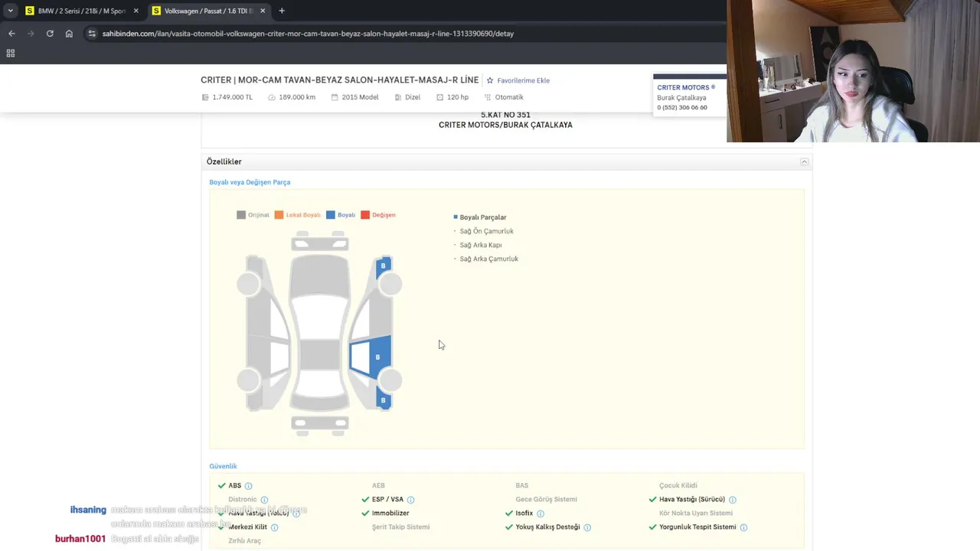Click Kör Nokta Uyarı Sistemi text
This screenshot has height=551, width=980.
[696, 514]
